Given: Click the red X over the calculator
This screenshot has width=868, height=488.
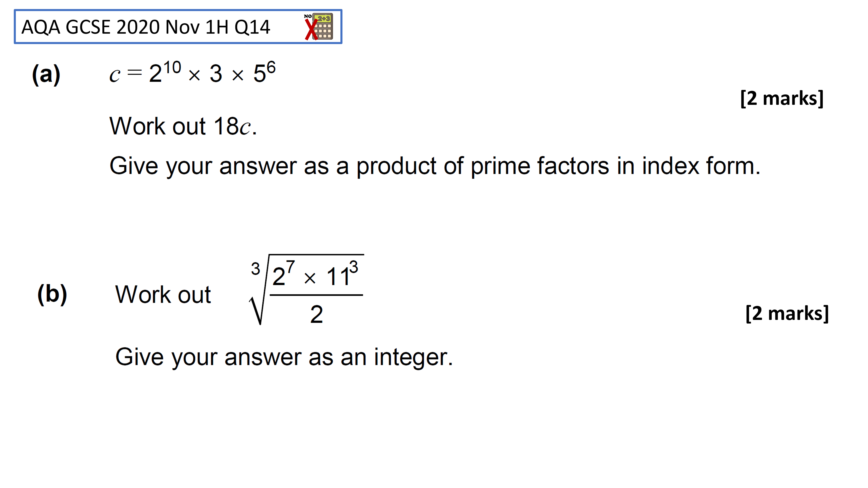Looking at the screenshot, I should (311, 30).
